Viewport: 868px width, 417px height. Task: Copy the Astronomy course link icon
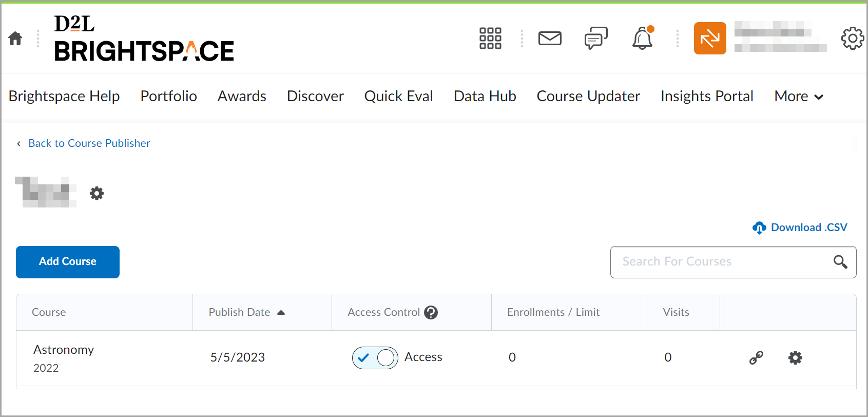(756, 357)
